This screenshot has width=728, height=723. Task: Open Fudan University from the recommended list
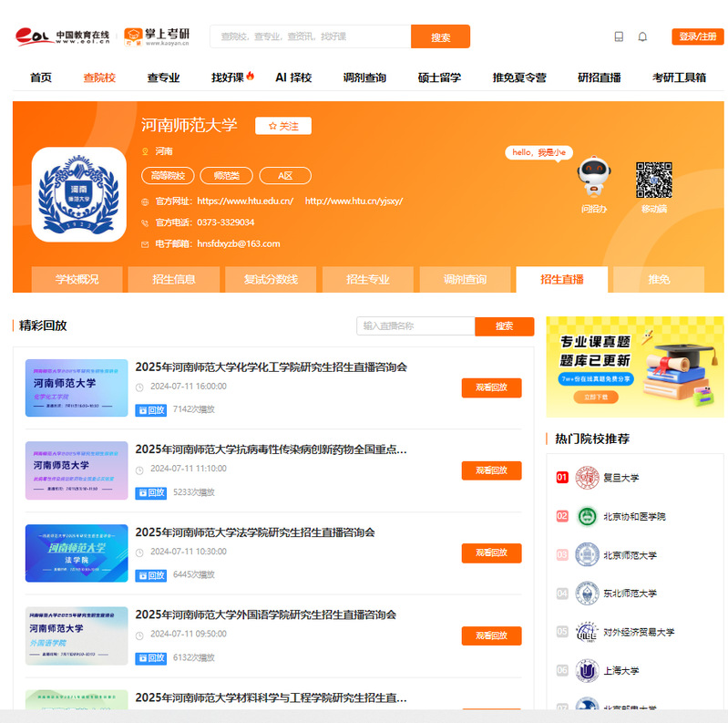pyautogui.click(x=620, y=477)
